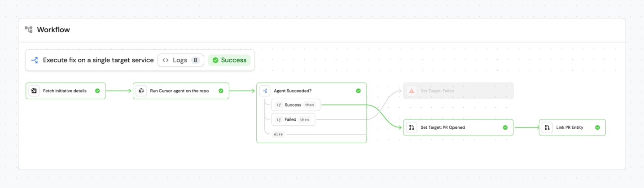644x188 pixels.
Task: Click the Execute fix on a single target service title
Action: coord(98,60)
